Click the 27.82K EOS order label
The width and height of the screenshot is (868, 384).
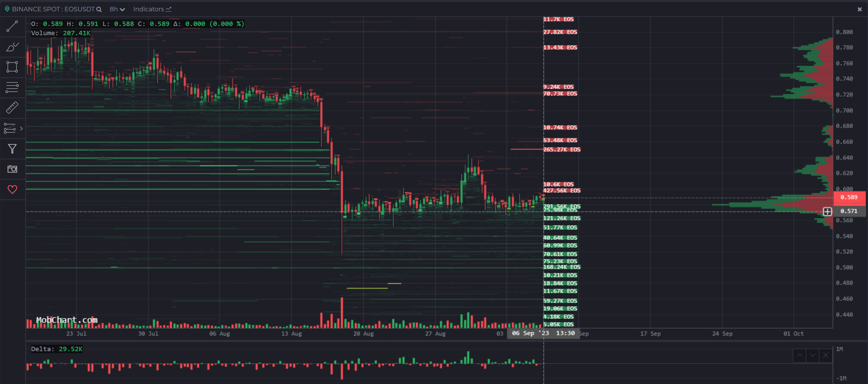(x=560, y=32)
